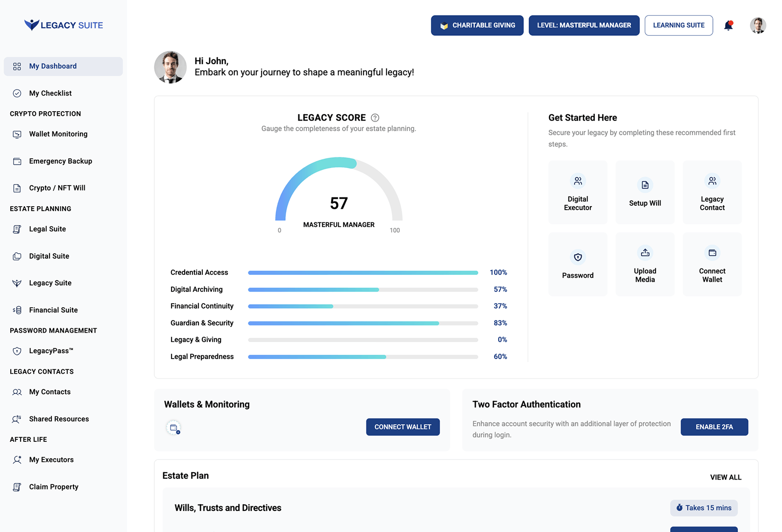
Task: Choose the Upload Media icon
Action: click(645, 253)
